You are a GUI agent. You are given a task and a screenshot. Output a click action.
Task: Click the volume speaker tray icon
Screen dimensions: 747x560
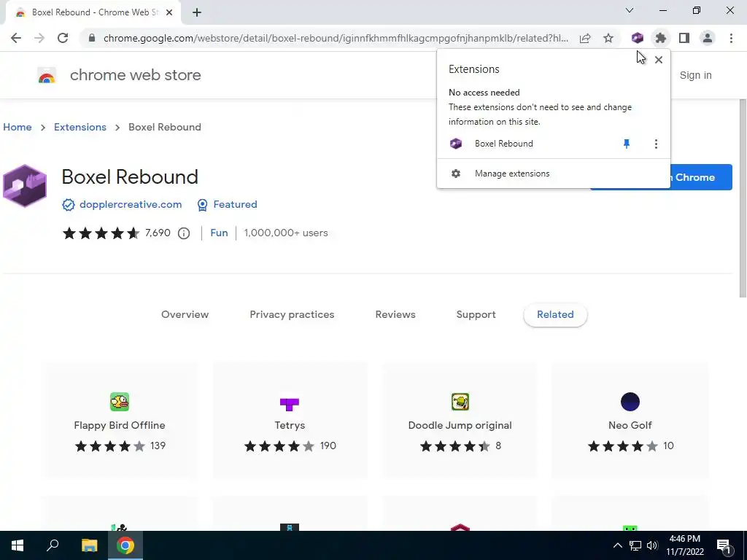[652, 545]
